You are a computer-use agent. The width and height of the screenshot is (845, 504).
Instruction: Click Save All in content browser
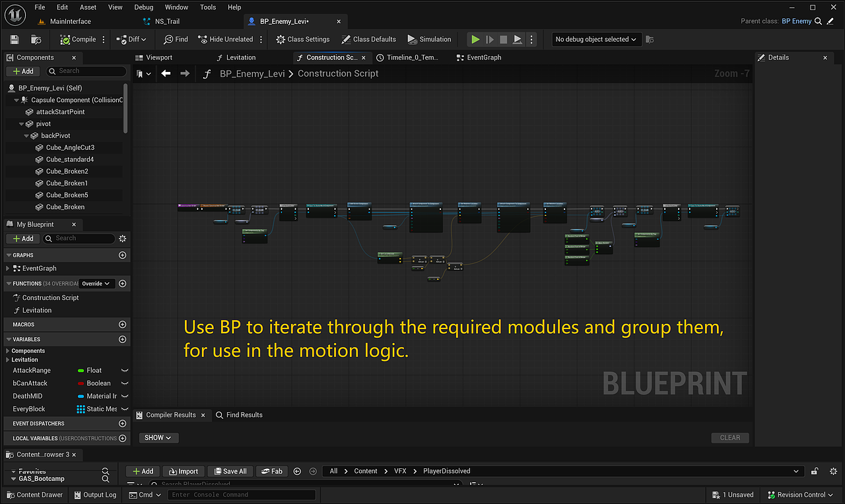tap(229, 471)
